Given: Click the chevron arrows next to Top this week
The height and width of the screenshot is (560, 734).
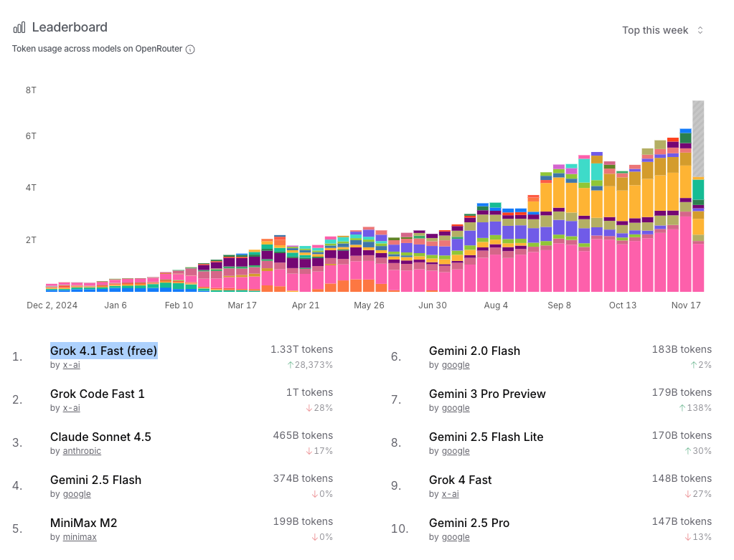Looking at the screenshot, I should (700, 30).
